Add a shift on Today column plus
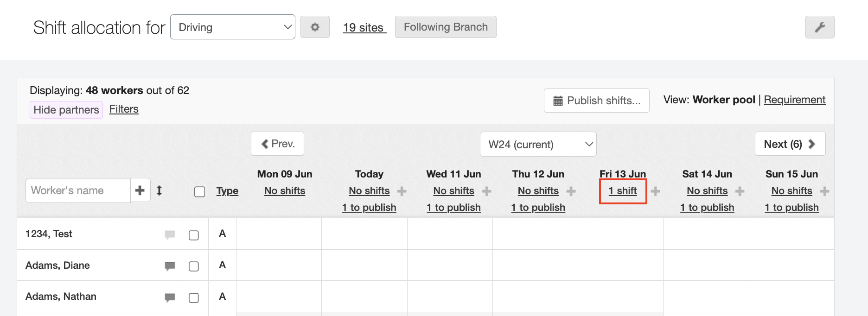Viewport: 868px width, 316px height. tap(402, 191)
